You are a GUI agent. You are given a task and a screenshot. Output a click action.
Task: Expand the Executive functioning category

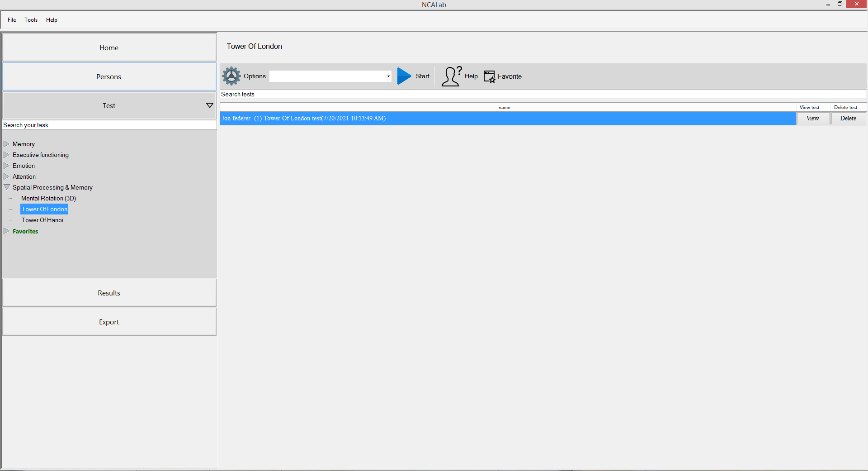7,155
